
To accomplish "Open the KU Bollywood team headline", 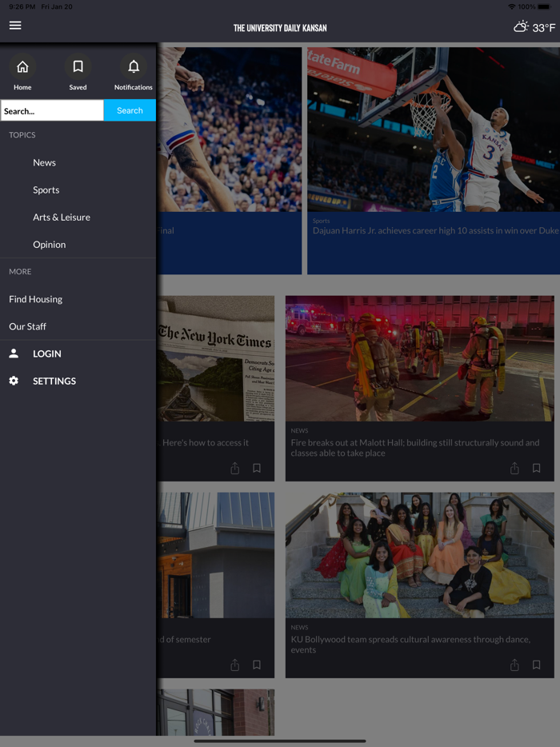I will (410, 645).
